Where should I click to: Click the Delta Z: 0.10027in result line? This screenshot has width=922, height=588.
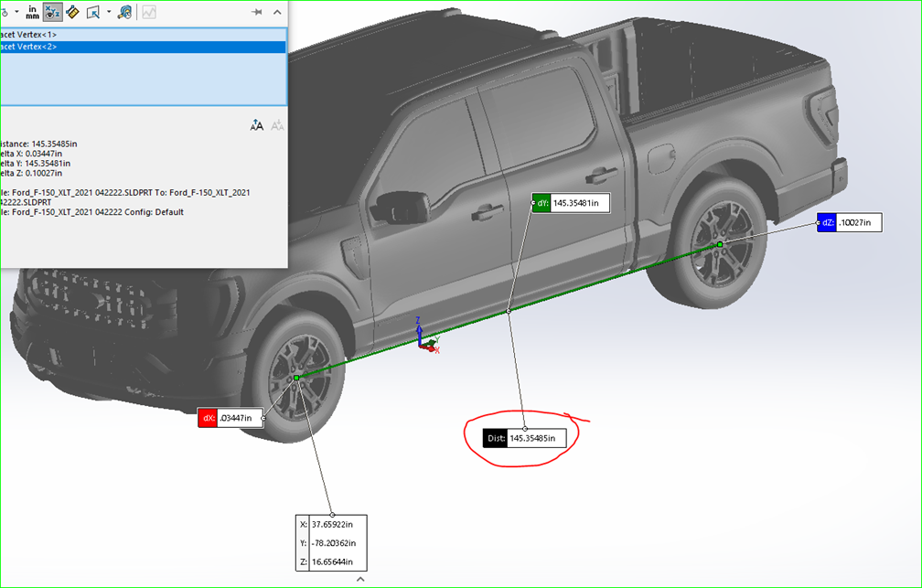[31, 174]
